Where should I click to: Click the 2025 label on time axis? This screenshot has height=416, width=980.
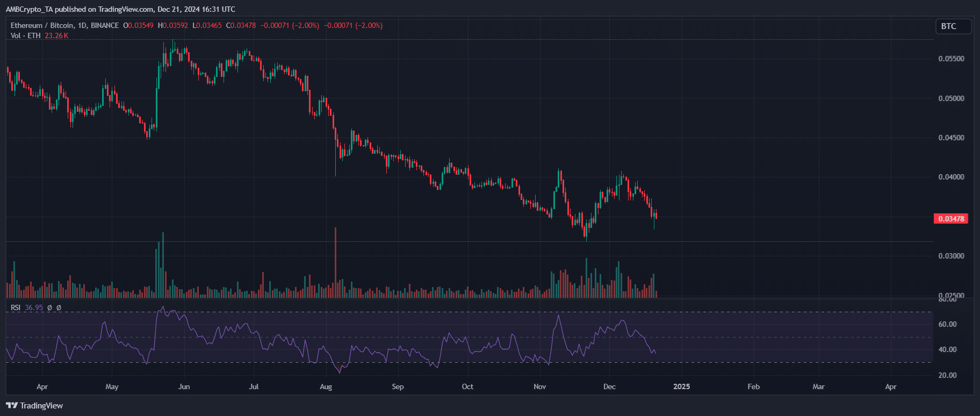(682, 386)
